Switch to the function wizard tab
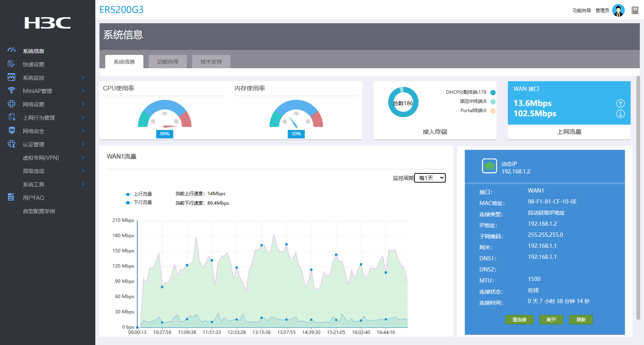 [168, 62]
